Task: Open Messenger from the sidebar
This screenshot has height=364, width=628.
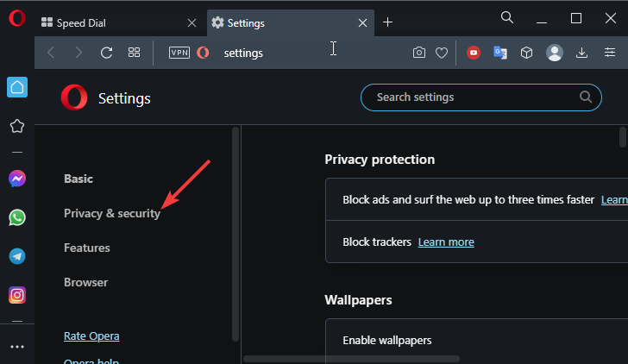Action: coord(17,179)
